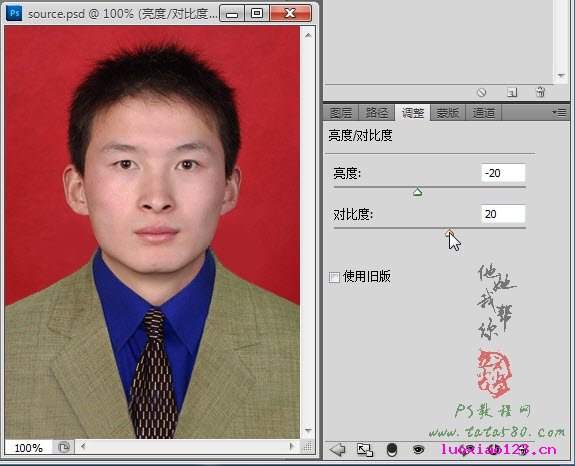Close the source.psd document window
This screenshot has height=466, width=575.
click(290, 14)
